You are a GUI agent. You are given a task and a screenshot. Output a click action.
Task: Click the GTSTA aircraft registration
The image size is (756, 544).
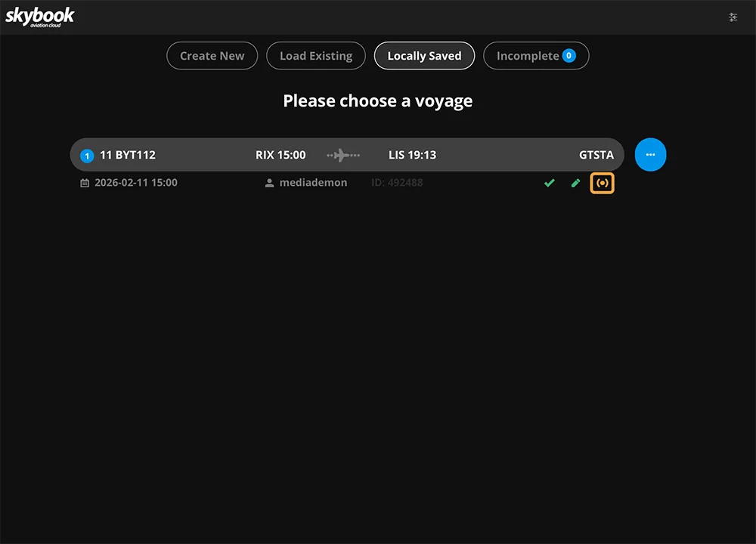pos(596,155)
